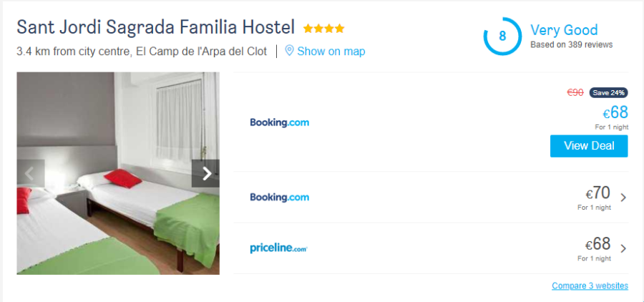The height and width of the screenshot is (302, 644).
Task: Click the priceline.com logo
Action: [278, 248]
